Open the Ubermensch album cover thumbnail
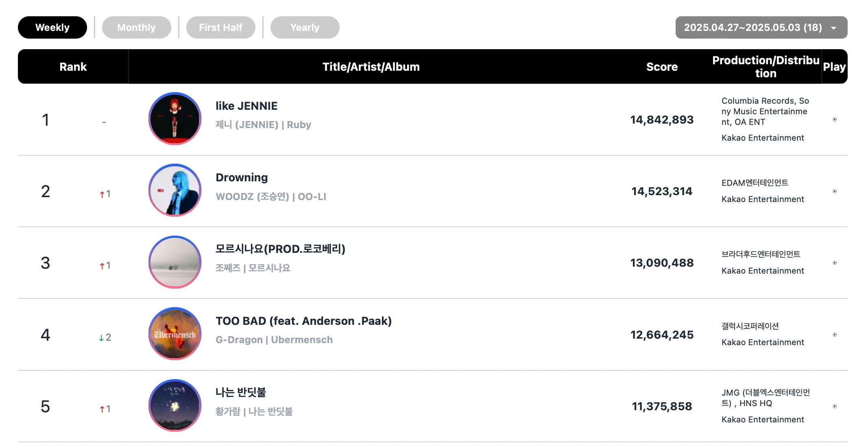Screen dimensions: 868x448 [x=175, y=334]
